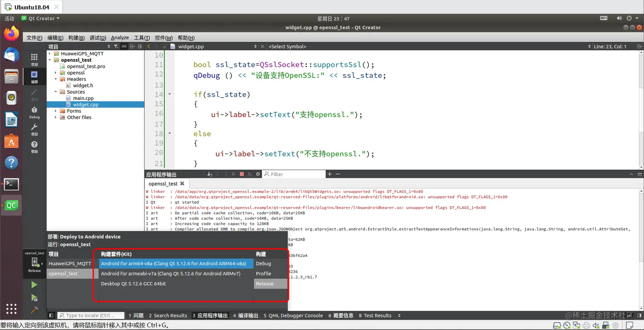This screenshot has width=644, height=330.
Task: Switch to 1 问题 output pane
Action: point(136,316)
